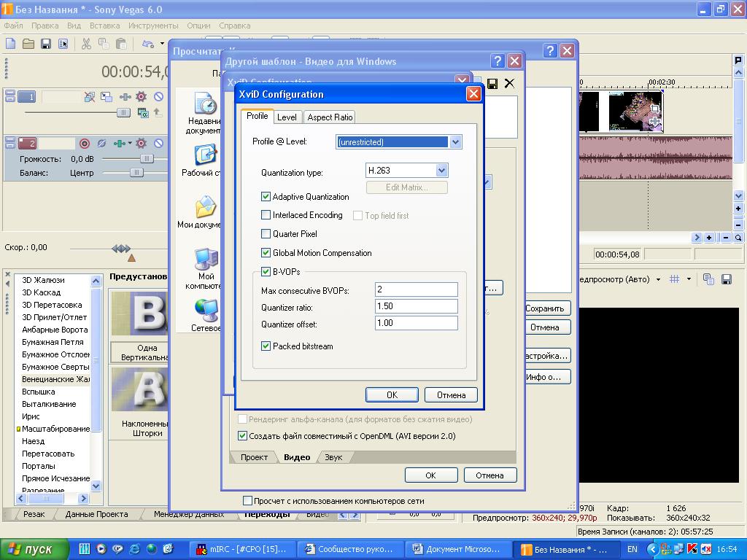Save preview snapshot to file icon

pos(727,279)
